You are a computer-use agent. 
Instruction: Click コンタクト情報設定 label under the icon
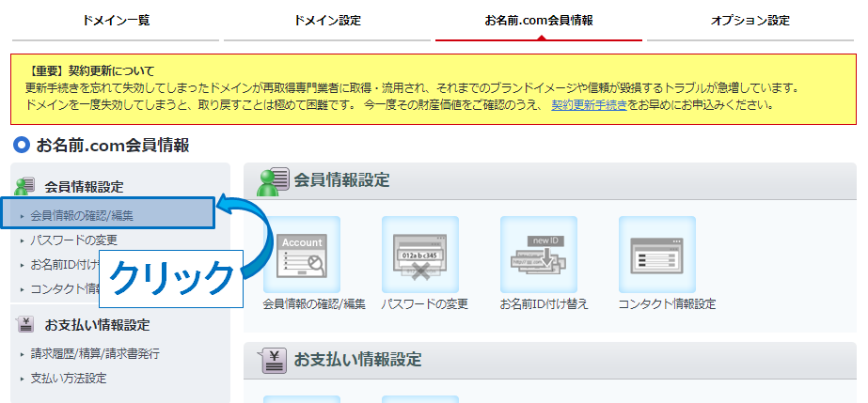[667, 304]
